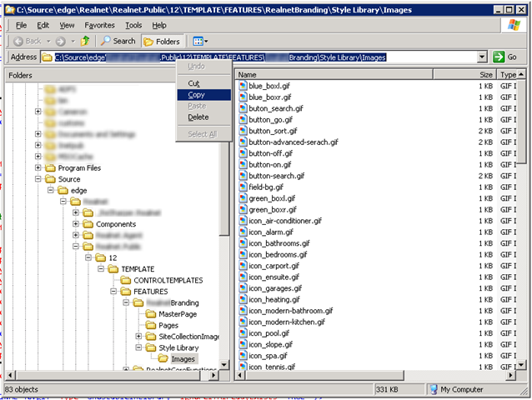Click the button-on.gif file icon
The image size is (532, 400).
[243, 164]
